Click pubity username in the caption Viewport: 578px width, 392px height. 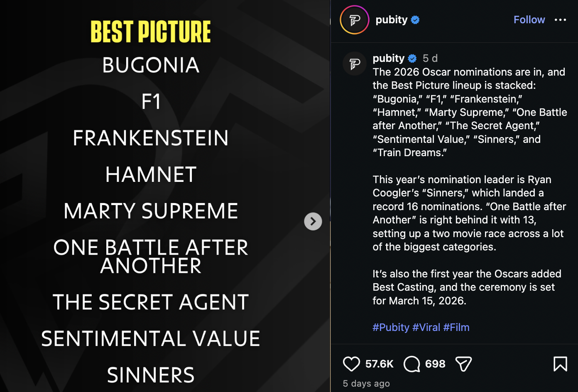pyautogui.click(x=388, y=58)
